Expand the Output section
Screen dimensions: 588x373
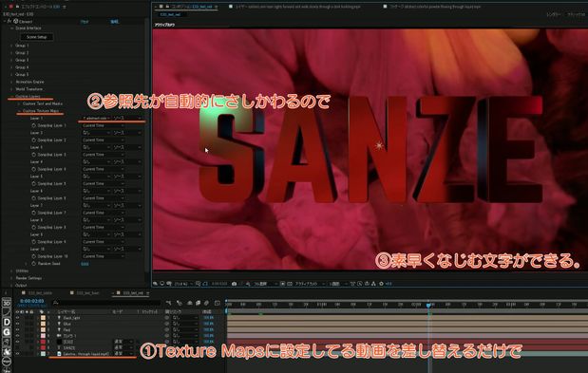11,285
